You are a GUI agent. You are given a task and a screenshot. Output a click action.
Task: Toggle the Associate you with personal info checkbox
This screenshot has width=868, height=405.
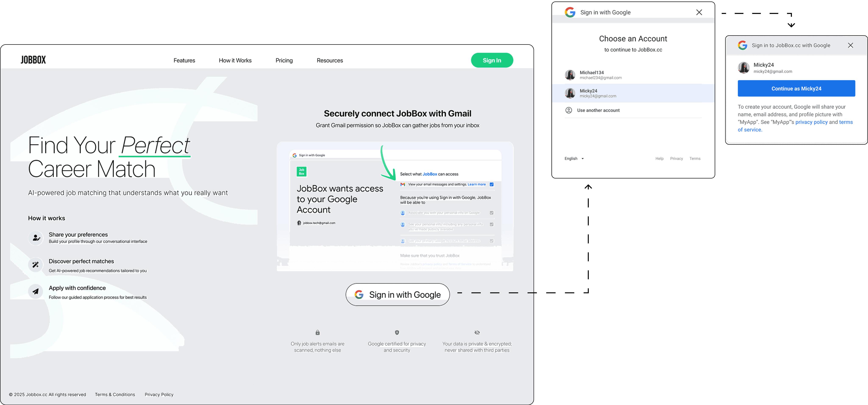pos(492,213)
